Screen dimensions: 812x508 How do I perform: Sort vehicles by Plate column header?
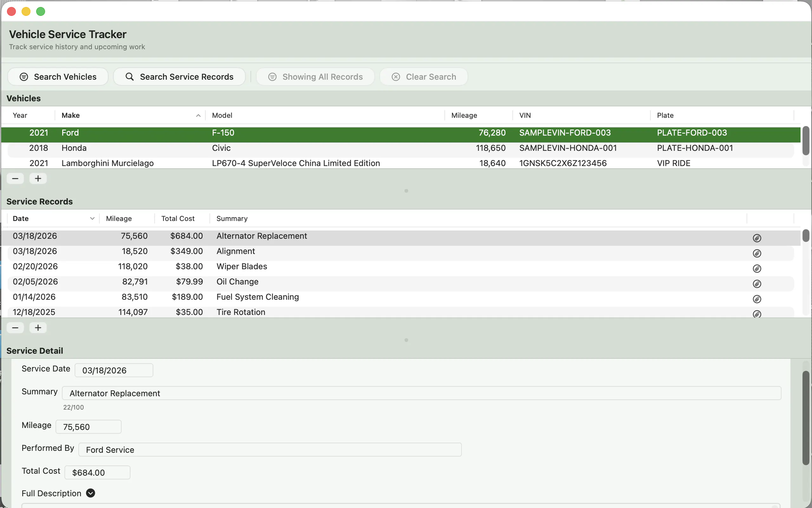point(722,115)
